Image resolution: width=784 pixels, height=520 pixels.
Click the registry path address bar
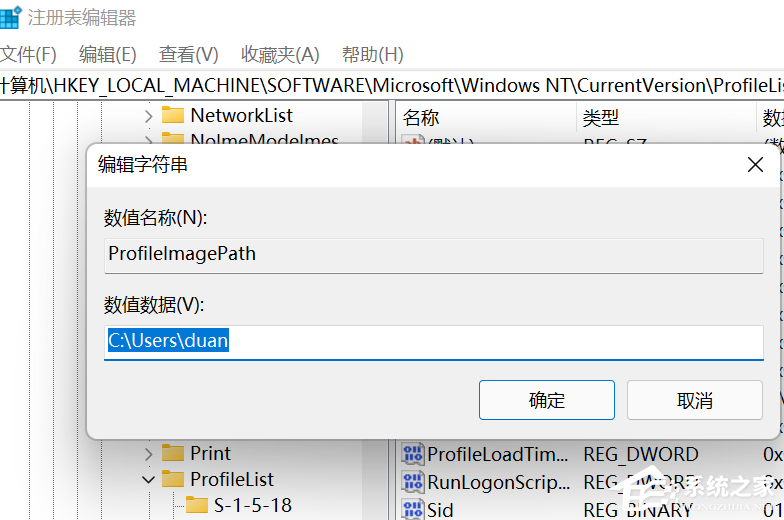(392, 86)
